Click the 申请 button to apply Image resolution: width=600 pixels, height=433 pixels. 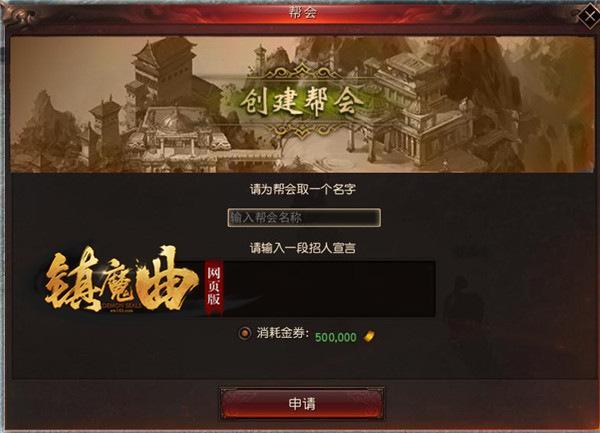pyautogui.click(x=302, y=404)
